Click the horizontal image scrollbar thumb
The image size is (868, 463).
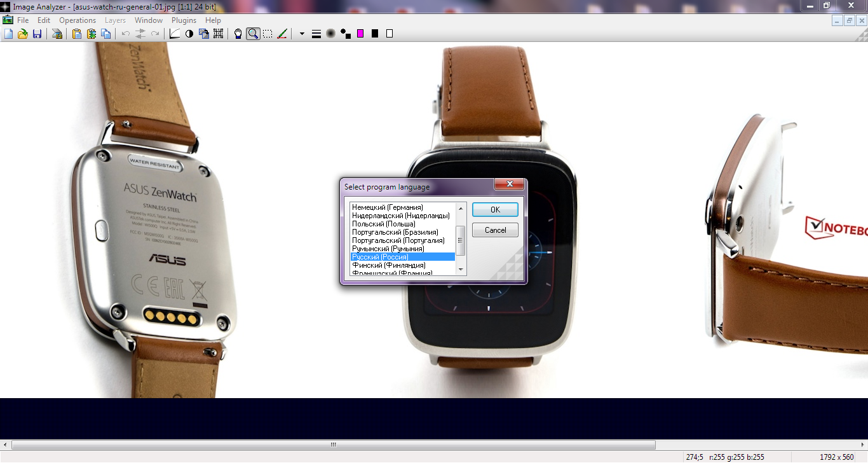[x=334, y=445]
